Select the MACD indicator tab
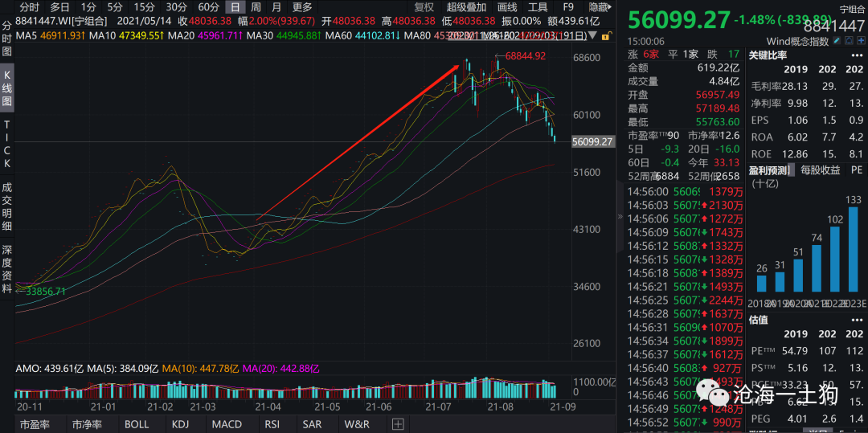The height and width of the screenshot is (433, 868). tap(227, 424)
